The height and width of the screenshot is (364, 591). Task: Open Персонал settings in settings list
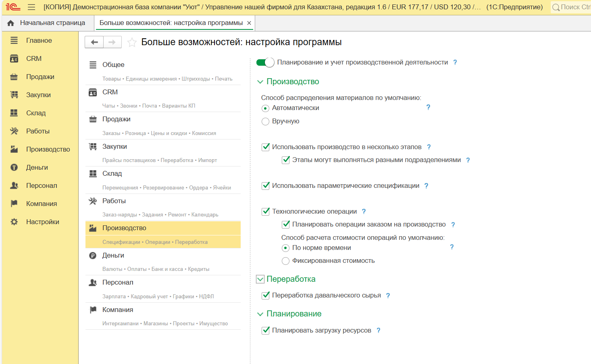tap(118, 282)
